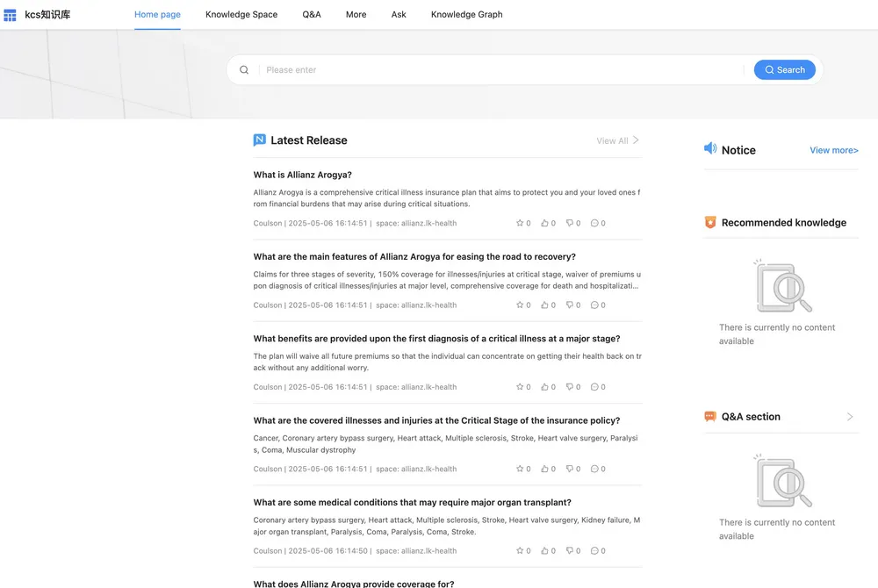This screenshot has width=878, height=588.
Task: Like the 'covered illnesses and injuries' article
Action: click(544, 469)
